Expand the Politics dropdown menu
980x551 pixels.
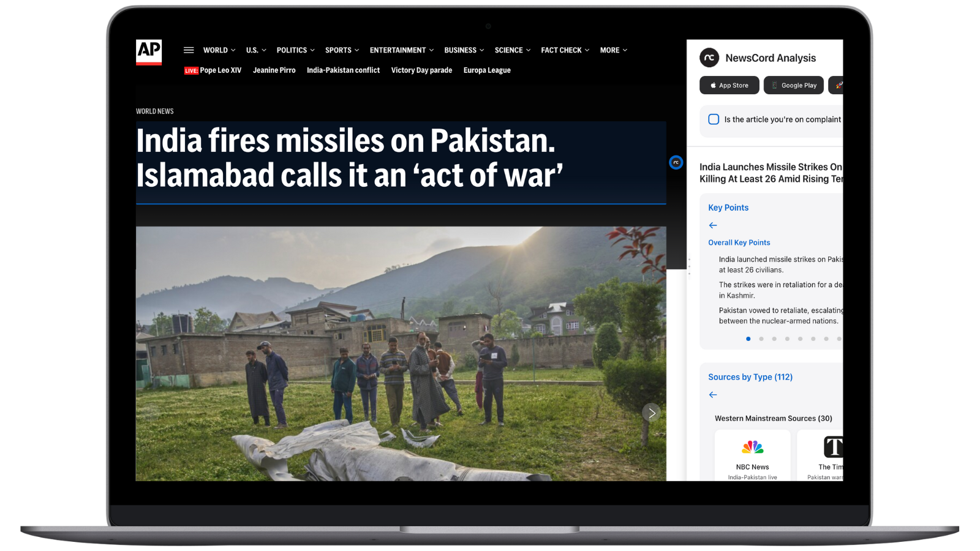295,50
